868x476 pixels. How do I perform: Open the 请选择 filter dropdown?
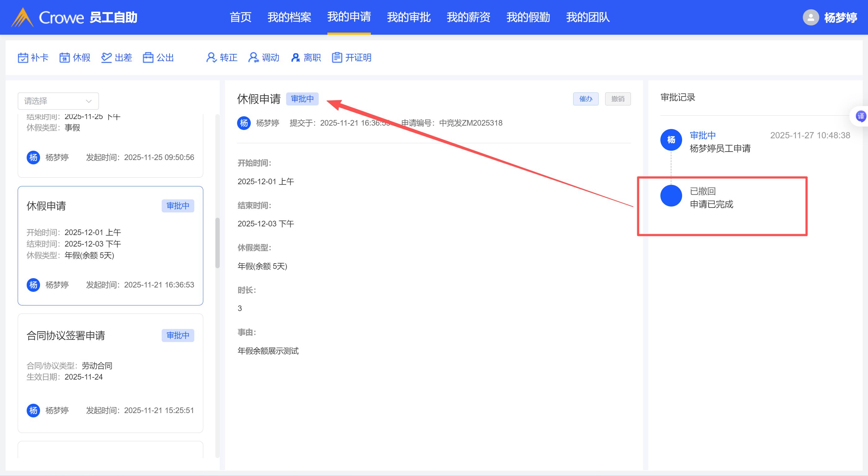coord(58,101)
